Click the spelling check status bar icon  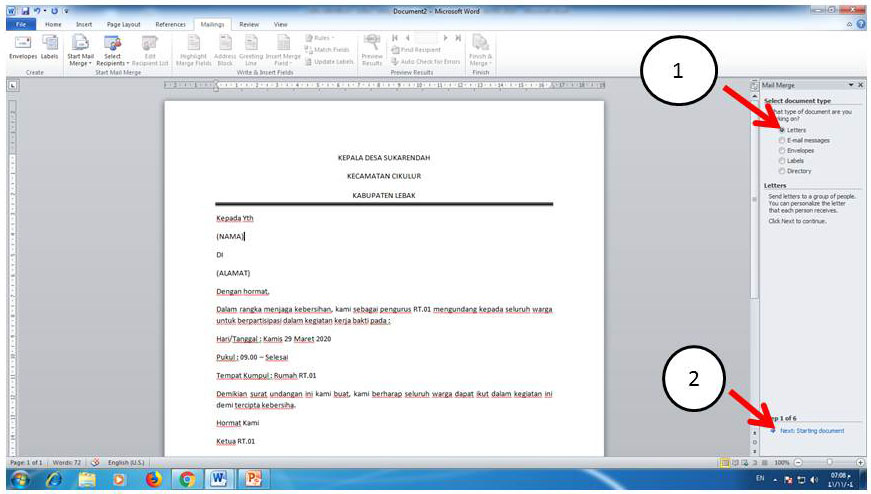point(96,462)
